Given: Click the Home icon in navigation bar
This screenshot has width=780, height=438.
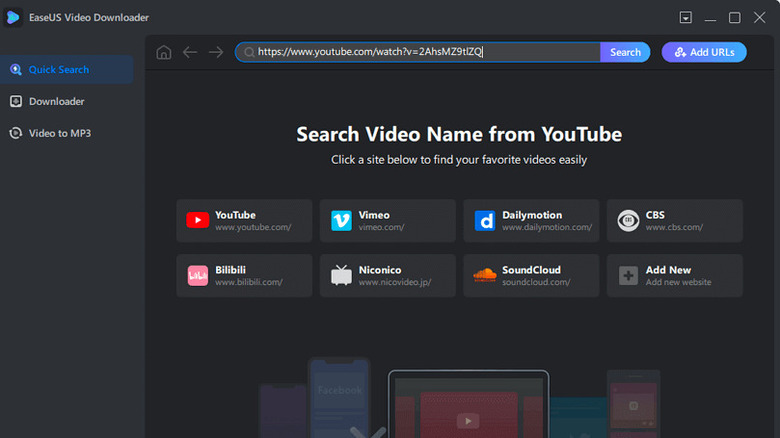Looking at the screenshot, I should click(x=164, y=52).
